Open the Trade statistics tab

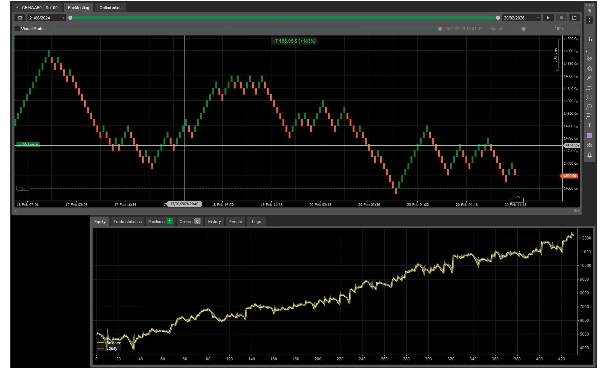128,221
